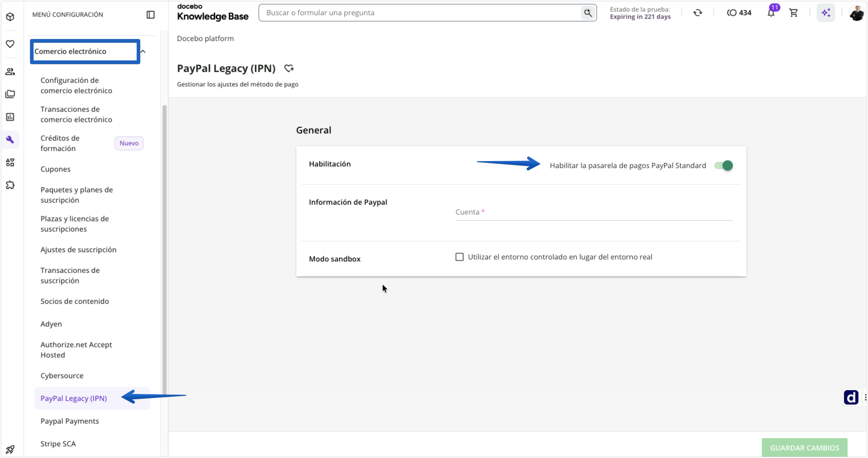Click the Nuevo badge on Créditos de formación

(x=129, y=143)
